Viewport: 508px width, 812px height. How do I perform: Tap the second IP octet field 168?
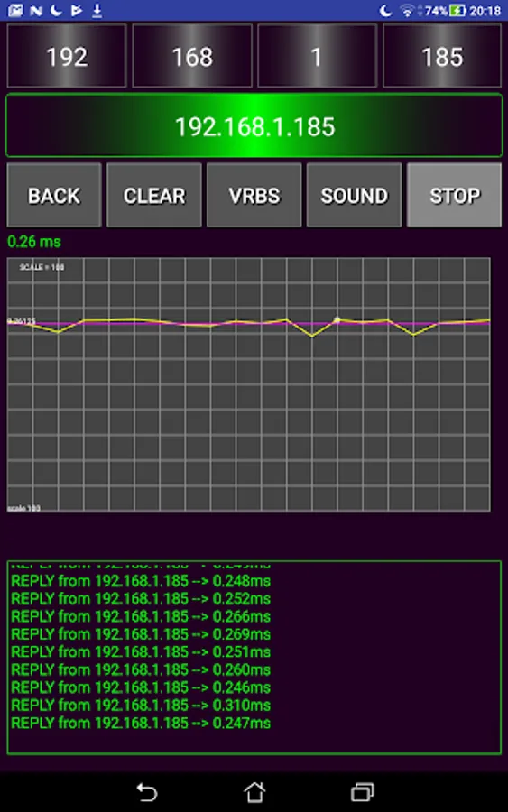click(x=192, y=56)
